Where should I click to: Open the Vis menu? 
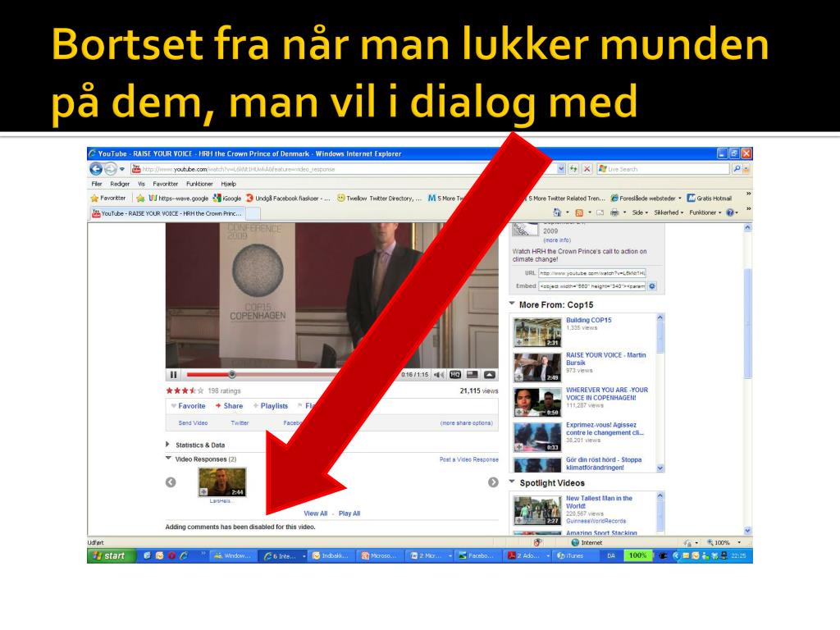(141, 184)
